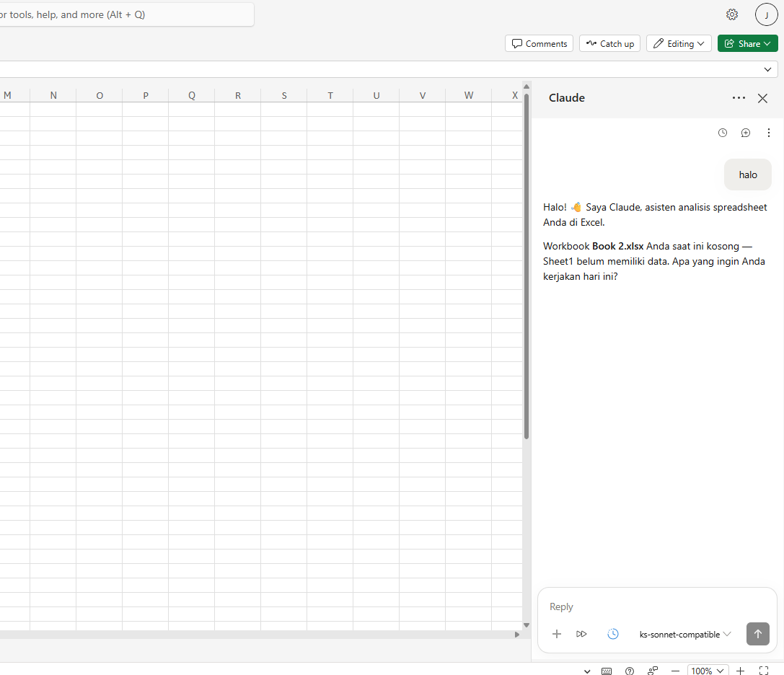This screenshot has width=784, height=675.
Task: Close the Claude side pane
Action: (x=762, y=98)
